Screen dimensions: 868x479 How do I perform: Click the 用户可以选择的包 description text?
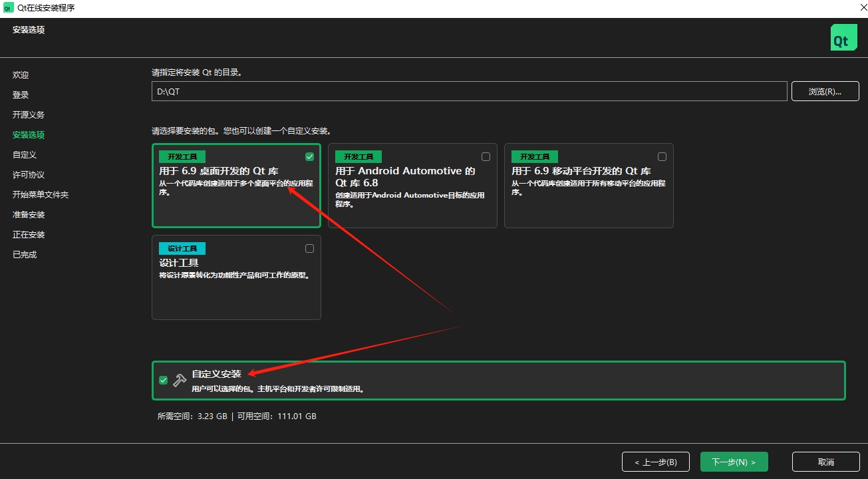278,389
